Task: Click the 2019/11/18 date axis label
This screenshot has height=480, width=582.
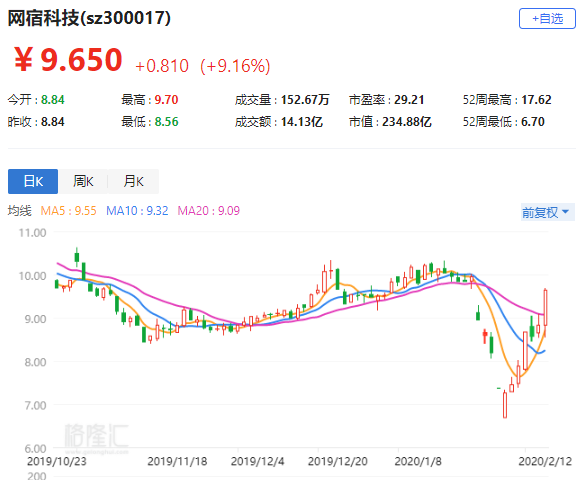Action: pos(177,461)
